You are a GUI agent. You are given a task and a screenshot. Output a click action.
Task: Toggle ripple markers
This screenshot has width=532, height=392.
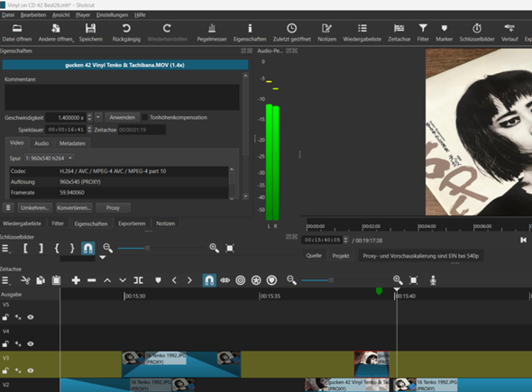point(271,280)
